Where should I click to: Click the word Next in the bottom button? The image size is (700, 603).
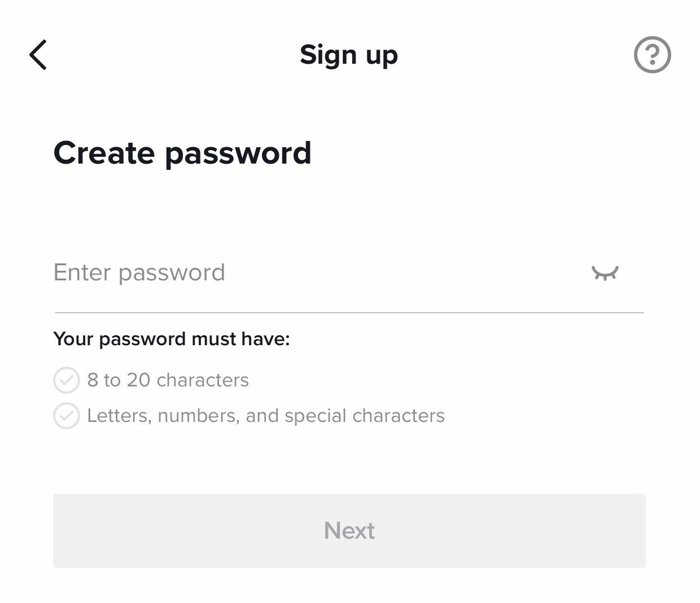tap(349, 531)
